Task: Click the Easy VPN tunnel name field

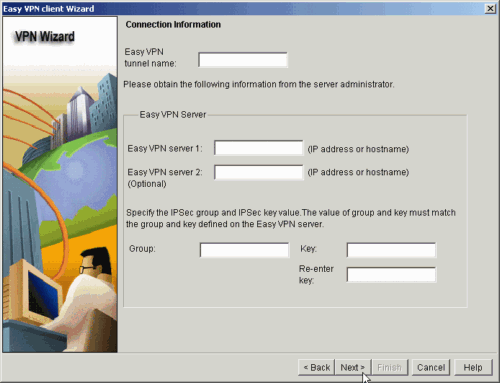Action: [243, 60]
